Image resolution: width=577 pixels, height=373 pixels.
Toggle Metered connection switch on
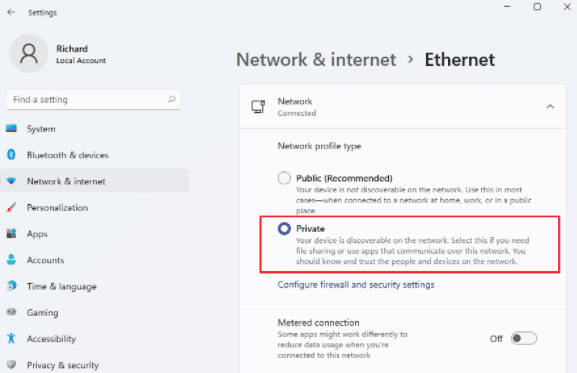click(x=523, y=338)
